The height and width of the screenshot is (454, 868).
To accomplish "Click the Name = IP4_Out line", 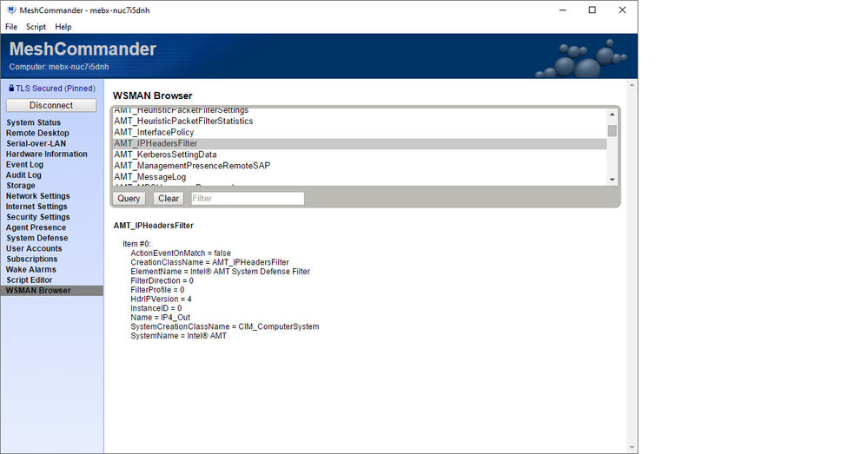I will click(x=161, y=318).
